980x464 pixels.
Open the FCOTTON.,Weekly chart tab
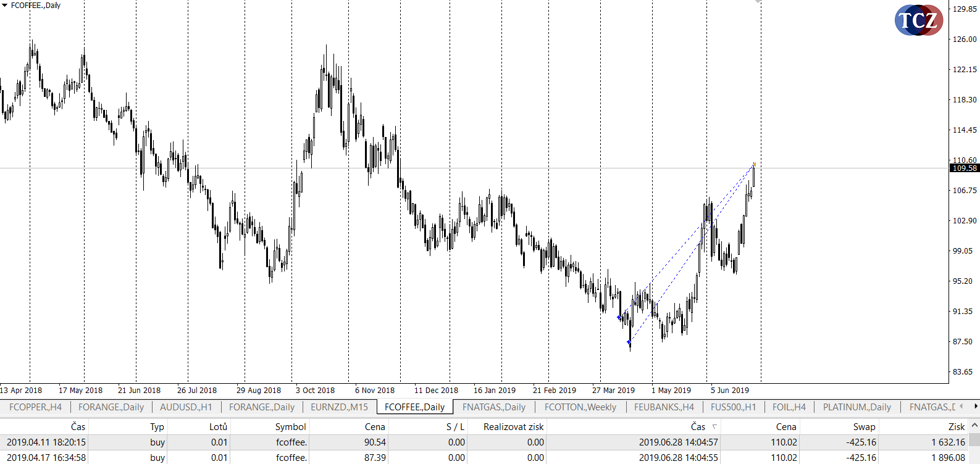pyautogui.click(x=580, y=407)
